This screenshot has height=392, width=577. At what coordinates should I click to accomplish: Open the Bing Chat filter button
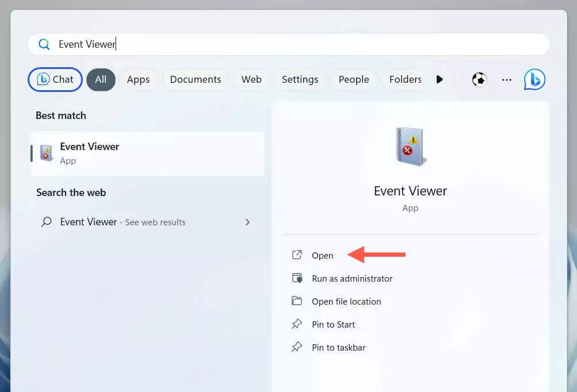coord(55,79)
